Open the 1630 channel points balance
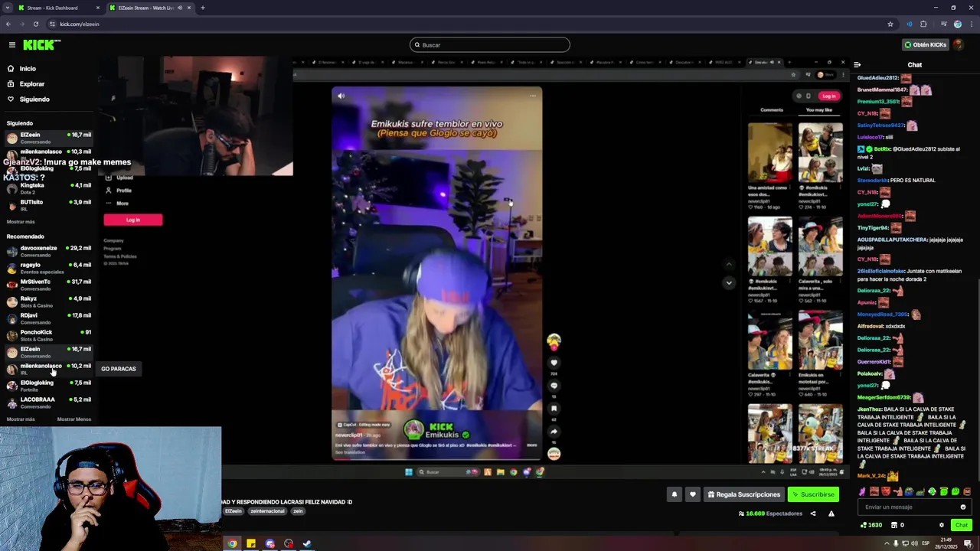 coord(871,525)
